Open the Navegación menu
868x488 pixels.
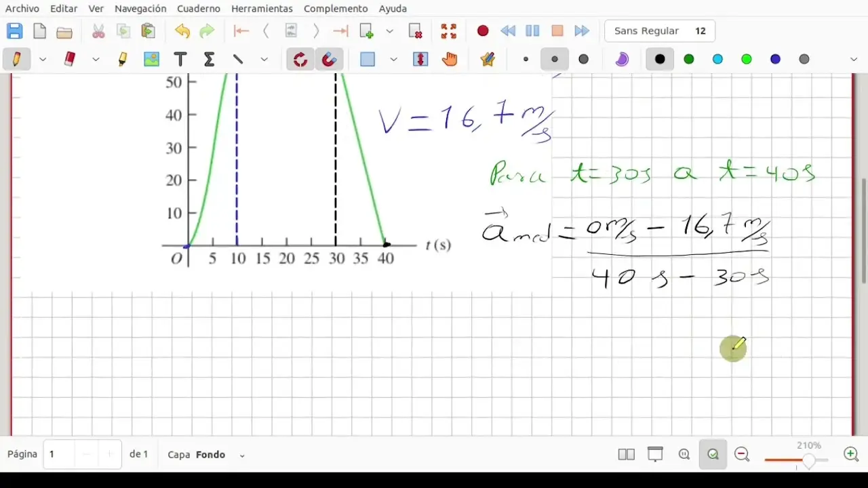140,9
